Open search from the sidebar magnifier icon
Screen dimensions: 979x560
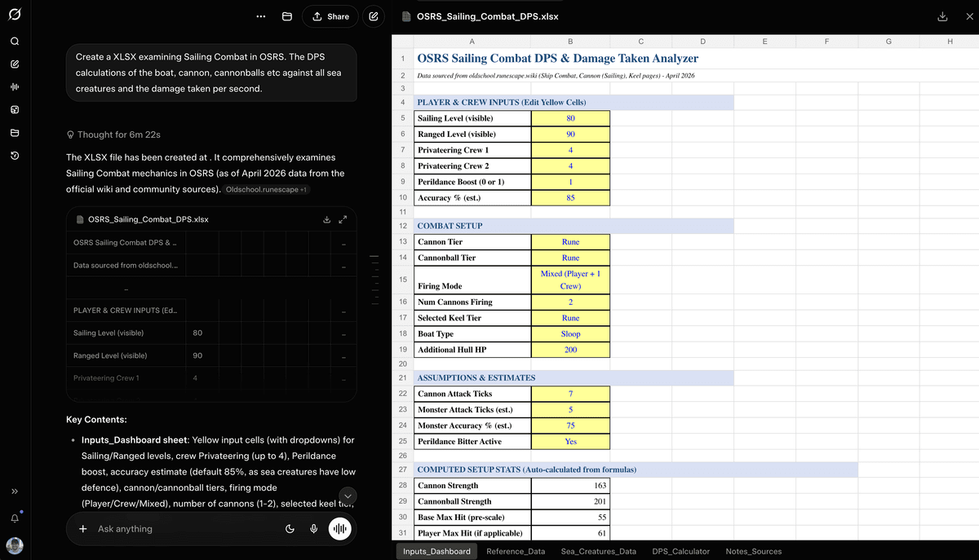click(16, 40)
